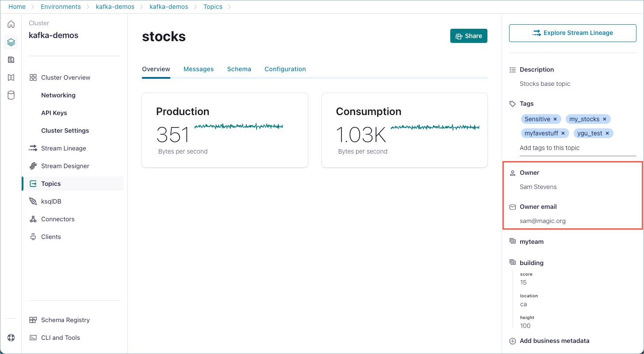Click the myteam metadata icon
The width and height of the screenshot is (644, 354).
pyautogui.click(x=513, y=242)
